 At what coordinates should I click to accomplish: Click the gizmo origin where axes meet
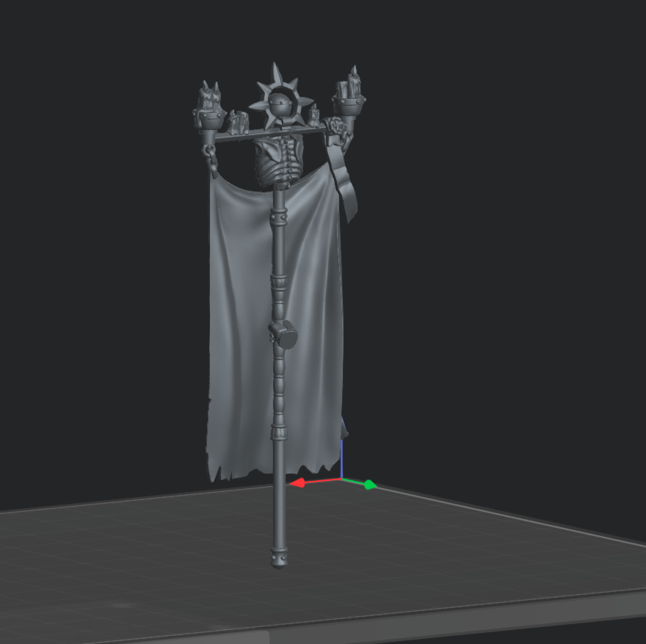coord(342,480)
